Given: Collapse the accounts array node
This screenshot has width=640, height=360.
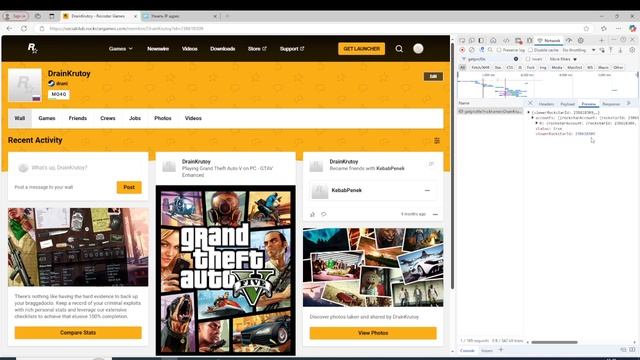Looking at the screenshot, I should [533, 118].
